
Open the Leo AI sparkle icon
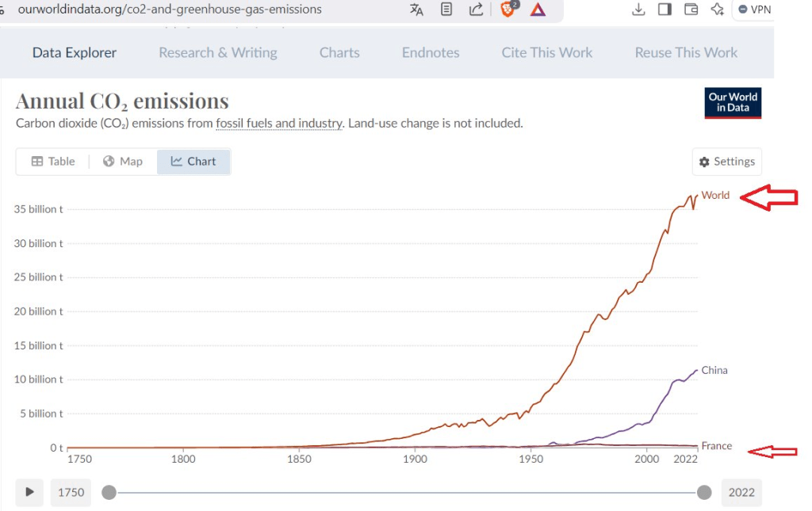point(717,10)
